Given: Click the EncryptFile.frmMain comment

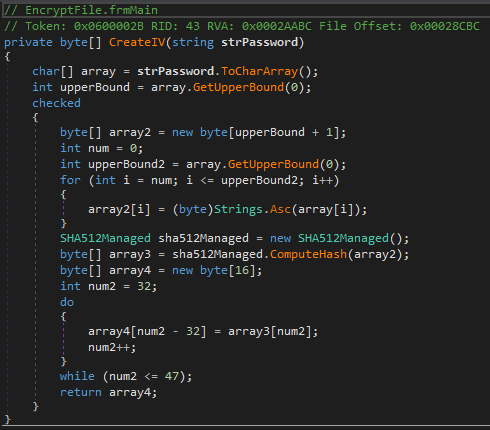Looking at the screenshot, I should pos(81,10).
